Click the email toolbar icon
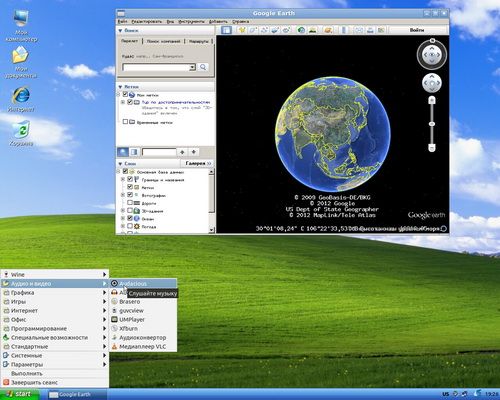The height and width of the screenshot is (400, 500). [x=359, y=30]
